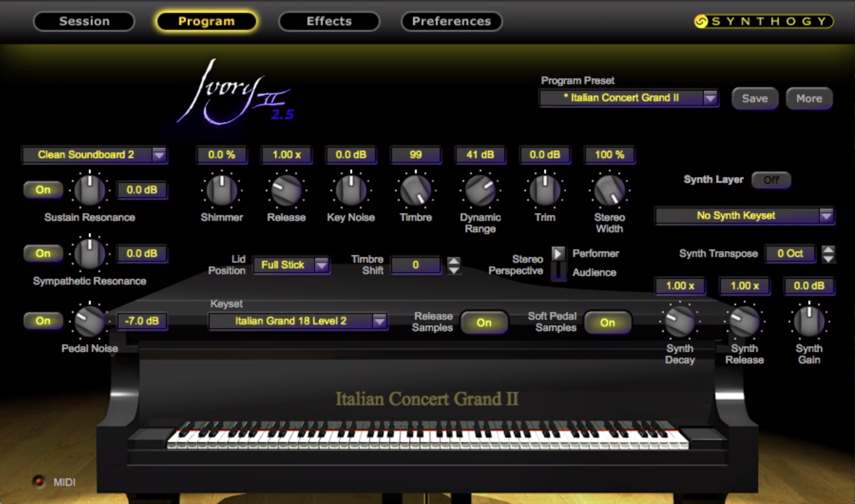Click the Pedal Noise -7.0 dB value field
The width and height of the screenshot is (855, 504).
(142, 321)
